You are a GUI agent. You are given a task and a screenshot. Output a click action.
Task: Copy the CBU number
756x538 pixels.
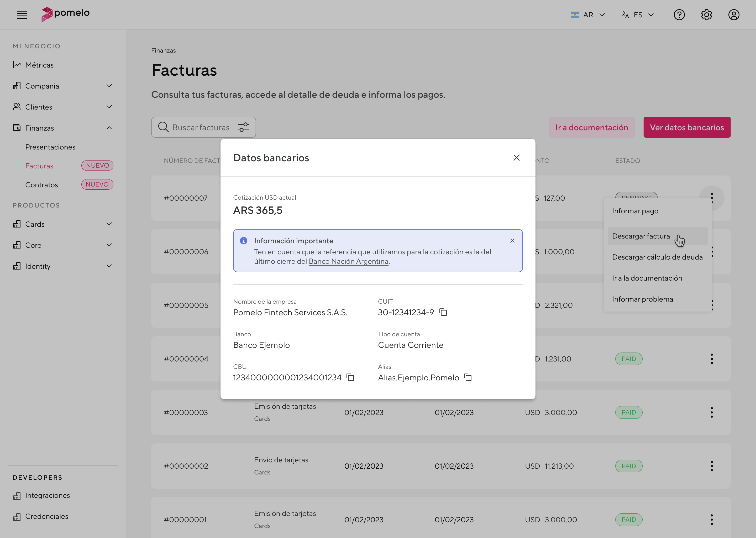pos(350,377)
